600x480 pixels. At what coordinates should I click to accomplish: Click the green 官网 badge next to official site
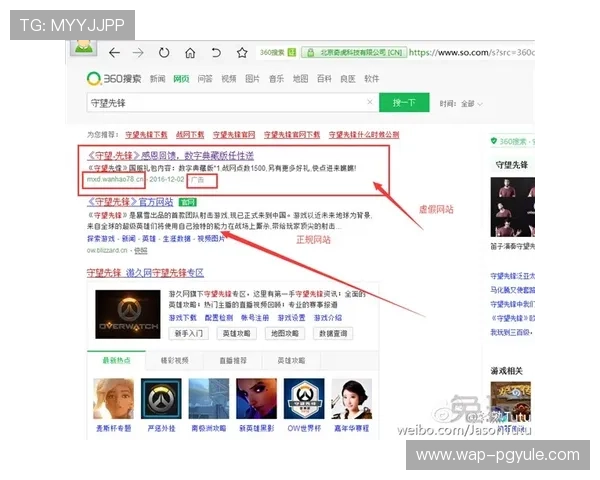[x=188, y=202]
